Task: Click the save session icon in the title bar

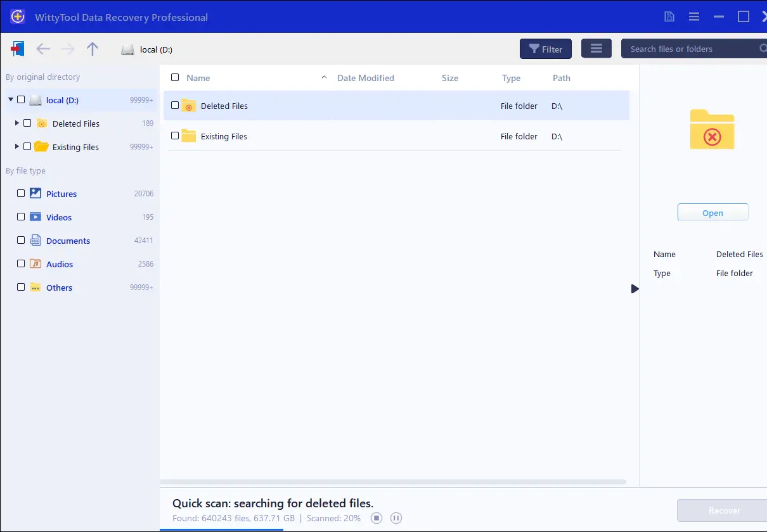Action: [669, 17]
